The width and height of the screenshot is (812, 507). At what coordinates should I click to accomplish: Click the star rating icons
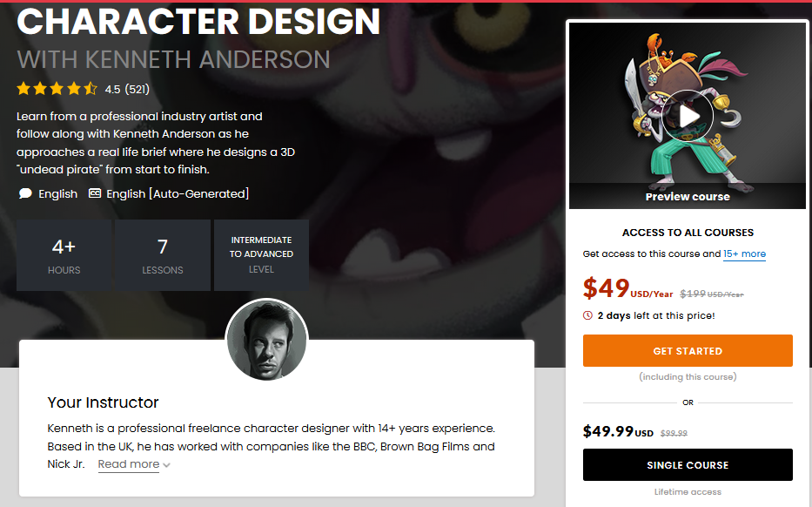[57, 89]
